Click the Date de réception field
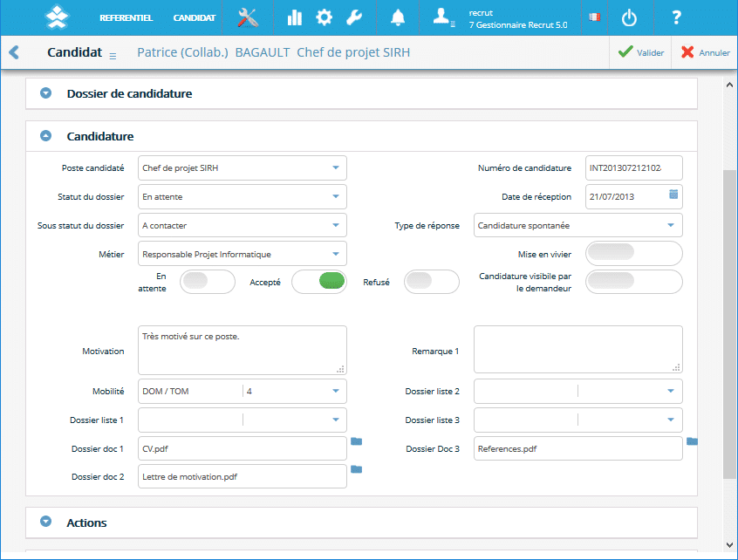Image resolution: width=738 pixels, height=560 pixels. [x=634, y=197]
